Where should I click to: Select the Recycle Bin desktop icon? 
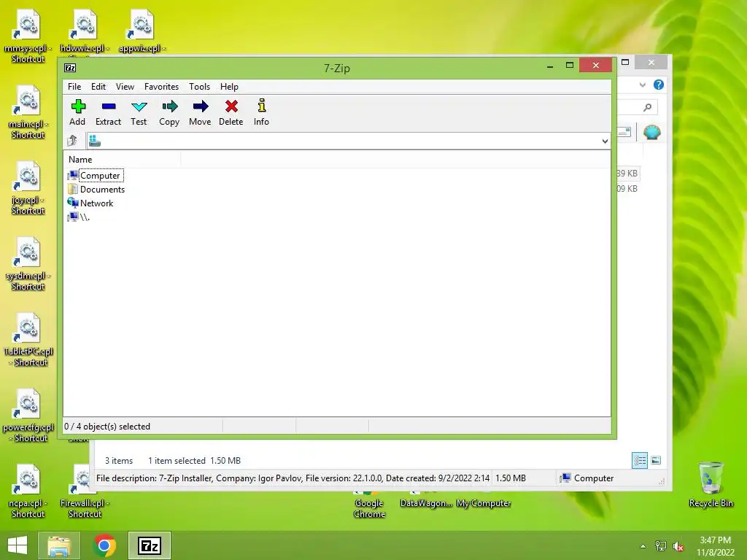click(711, 485)
